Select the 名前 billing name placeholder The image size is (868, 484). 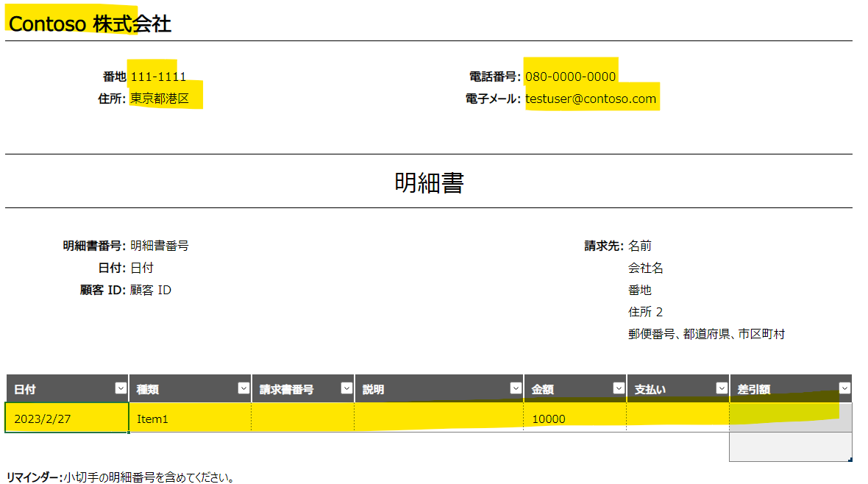point(640,246)
